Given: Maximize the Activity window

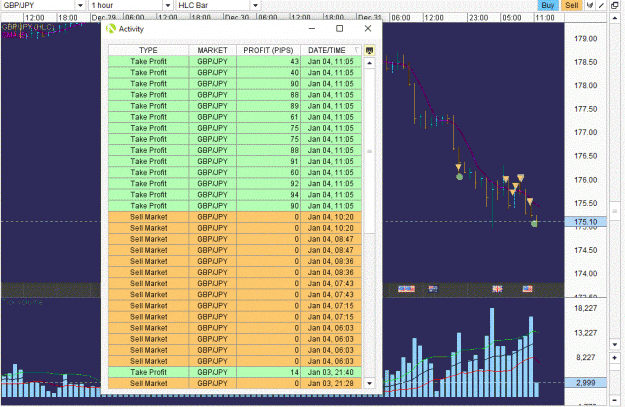Looking at the screenshot, I should pyautogui.click(x=340, y=28).
